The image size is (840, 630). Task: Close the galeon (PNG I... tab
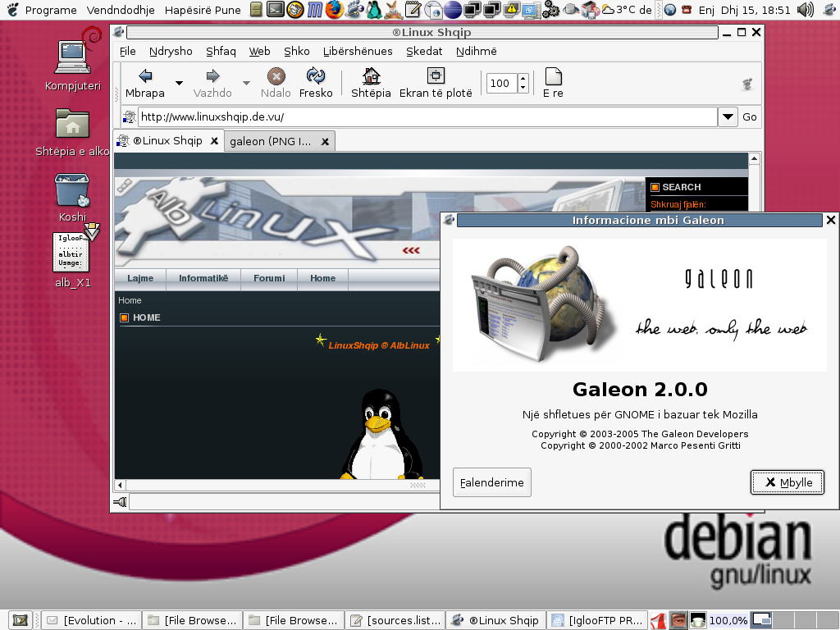click(325, 141)
